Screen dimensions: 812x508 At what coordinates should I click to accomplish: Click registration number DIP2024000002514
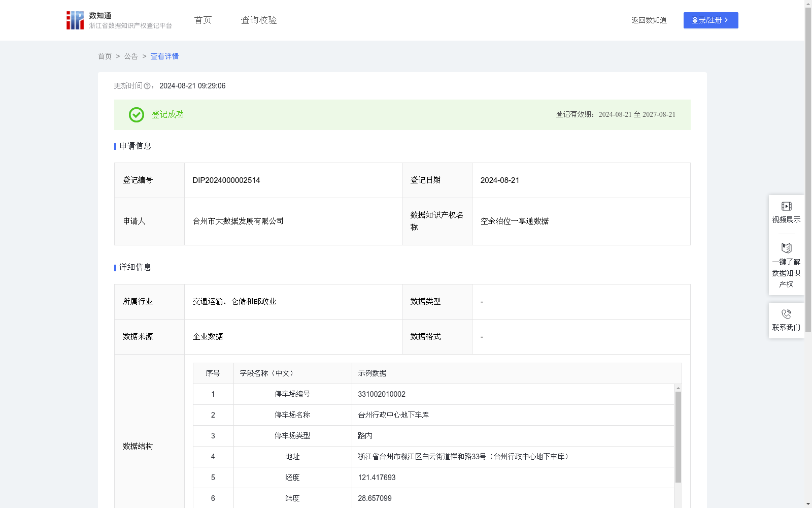point(226,180)
